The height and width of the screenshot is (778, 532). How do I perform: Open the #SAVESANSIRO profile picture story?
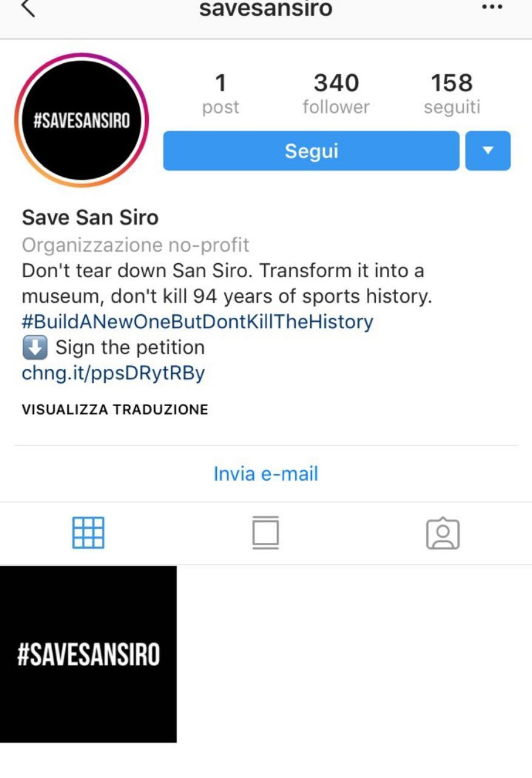[x=81, y=120]
